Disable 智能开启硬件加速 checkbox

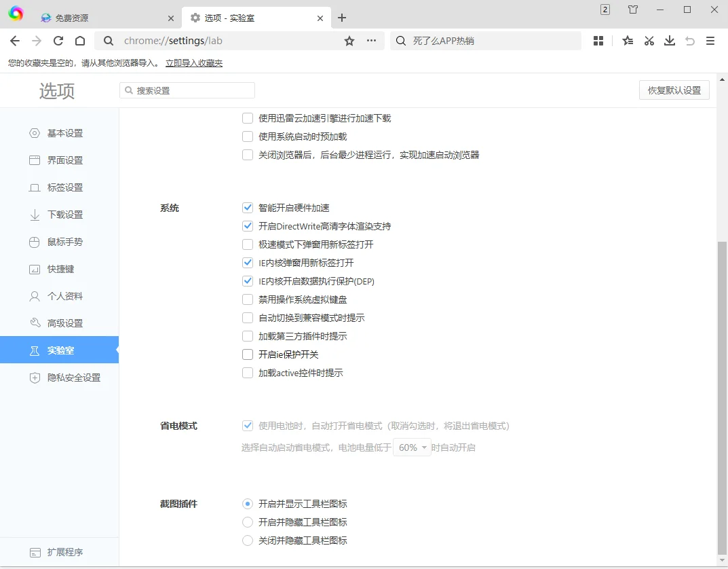[x=248, y=208]
